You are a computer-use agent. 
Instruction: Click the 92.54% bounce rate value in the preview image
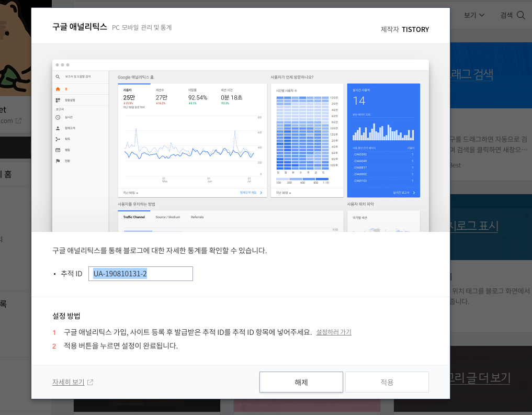click(197, 97)
